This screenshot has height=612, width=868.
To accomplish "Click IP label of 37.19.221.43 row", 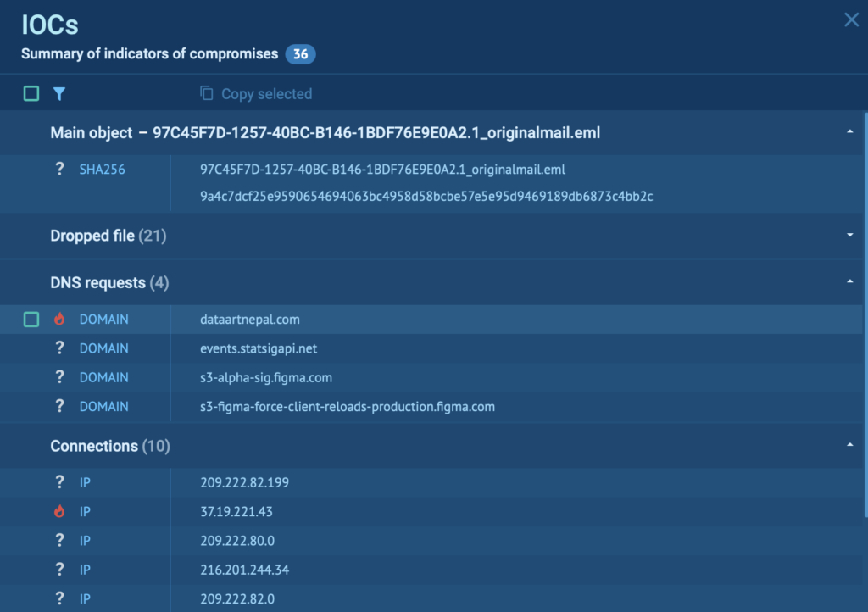I will point(85,512).
